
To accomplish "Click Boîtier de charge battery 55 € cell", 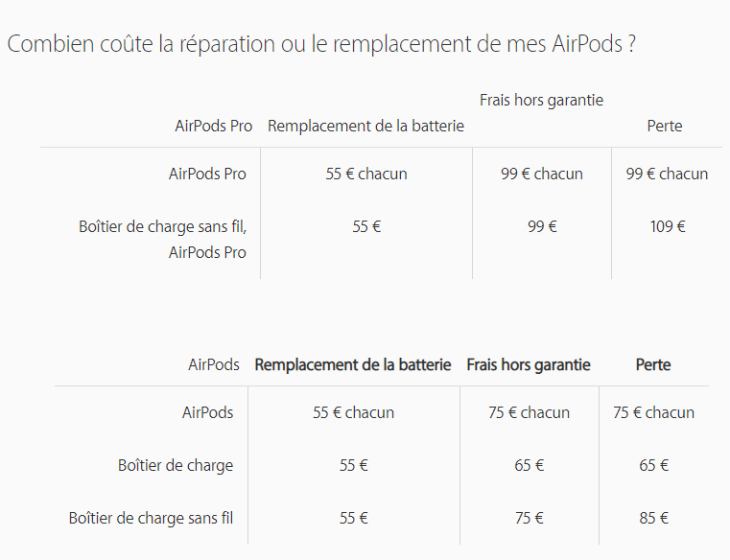I will 353,465.
